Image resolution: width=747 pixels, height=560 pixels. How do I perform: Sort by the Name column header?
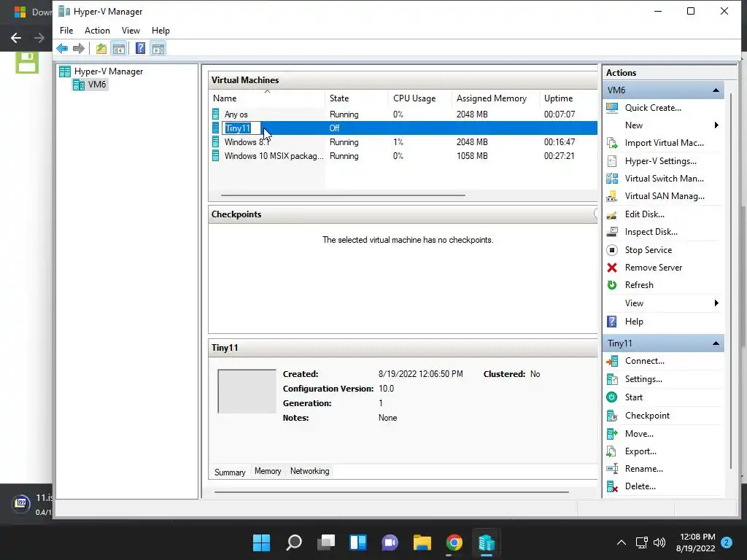267,98
